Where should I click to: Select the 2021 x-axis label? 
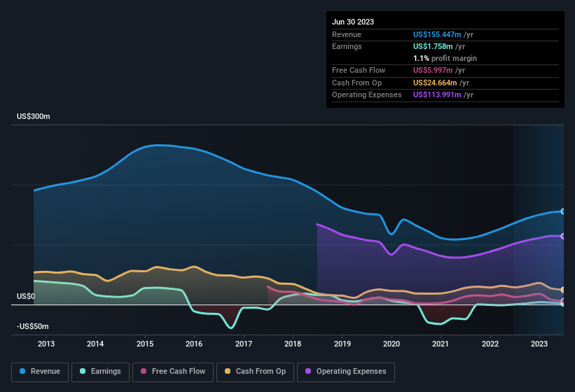click(x=441, y=344)
